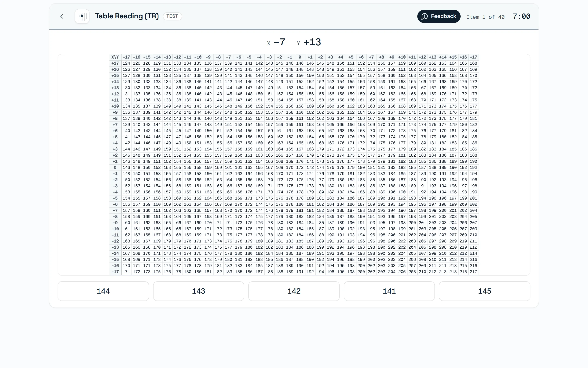Click row header -14
Image resolution: width=588 pixels, height=368 pixels.
[x=115, y=254]
